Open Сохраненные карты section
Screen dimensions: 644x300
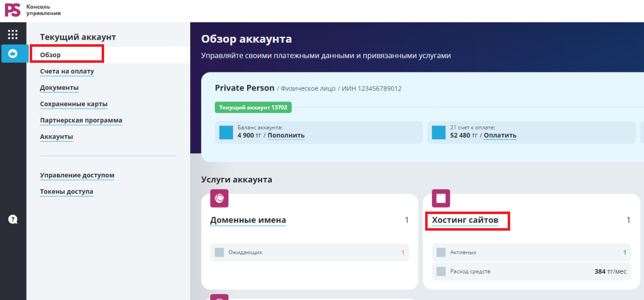pyautogui.click(x=74, y=104)
